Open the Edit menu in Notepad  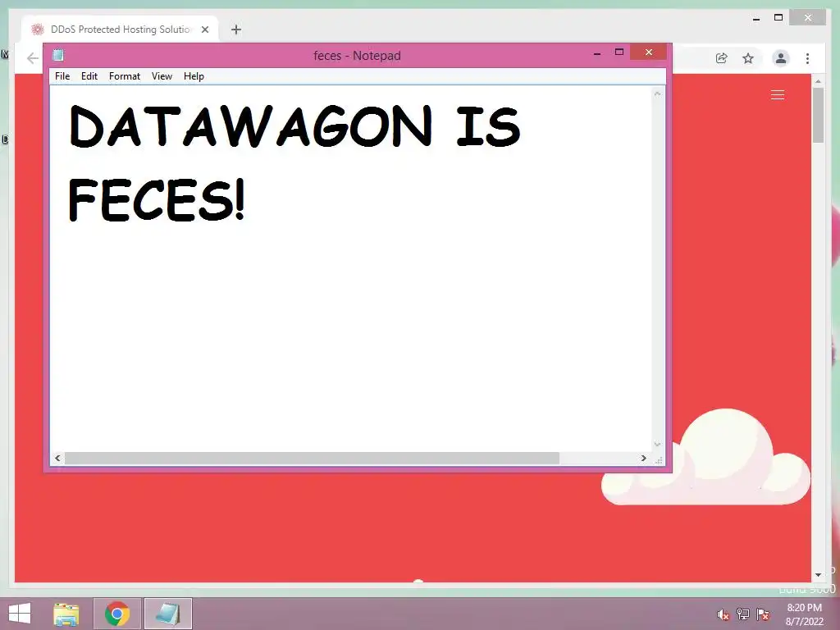(x=89, y=76)
